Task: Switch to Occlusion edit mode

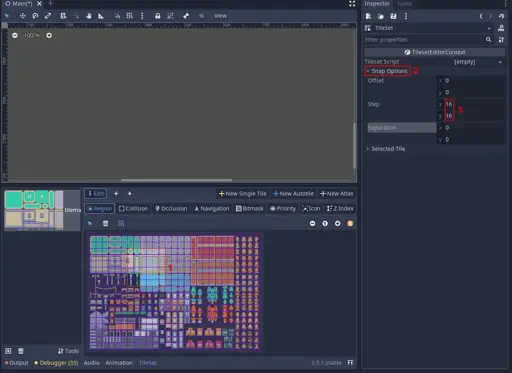Action: tap(171, 208)
